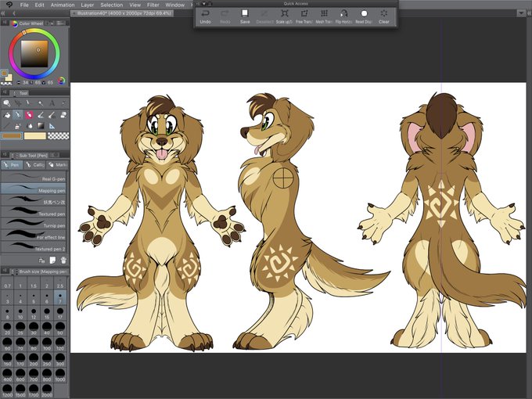Choose the Textured pen 2 sub tool
Viewport: 532px width, 399px height.
point(34,247)
